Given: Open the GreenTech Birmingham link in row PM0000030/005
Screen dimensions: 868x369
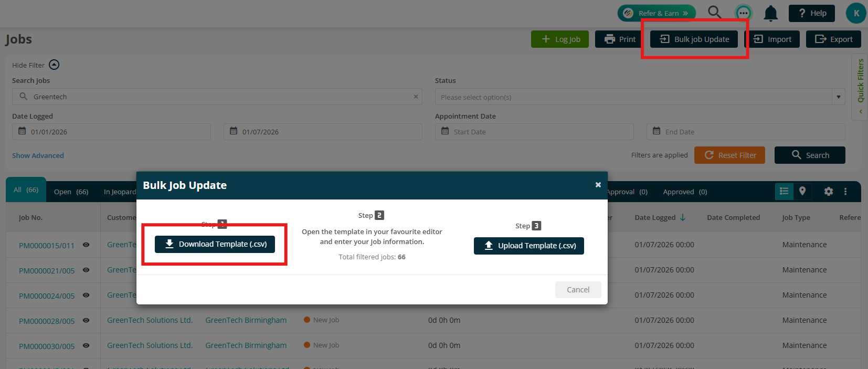Looking at the screenshot, I should point(246,345).
